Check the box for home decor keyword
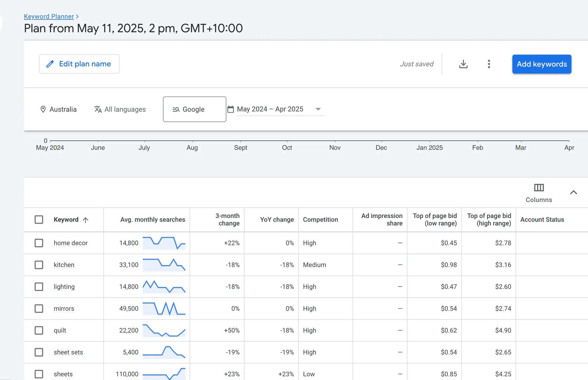Screen dimensions: 588x380 pyautogui.click(x=39, y=243)
